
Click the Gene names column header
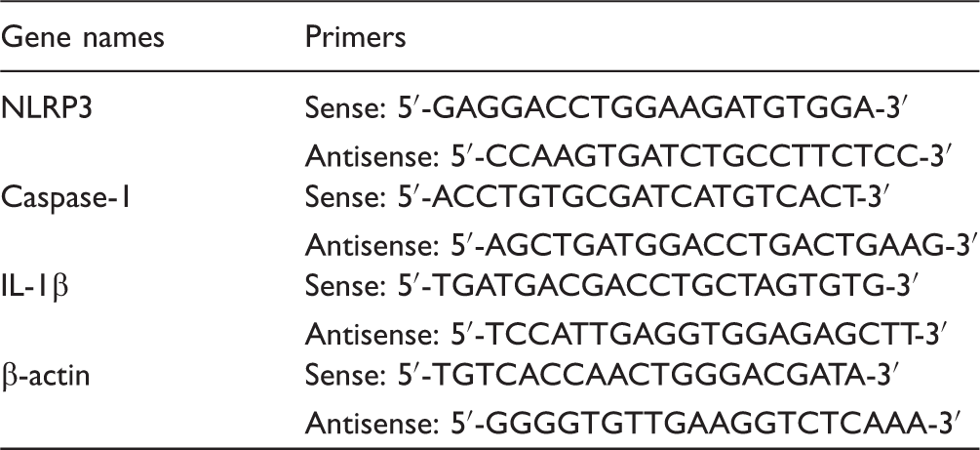pyautogui.click(x=83, y=37)
